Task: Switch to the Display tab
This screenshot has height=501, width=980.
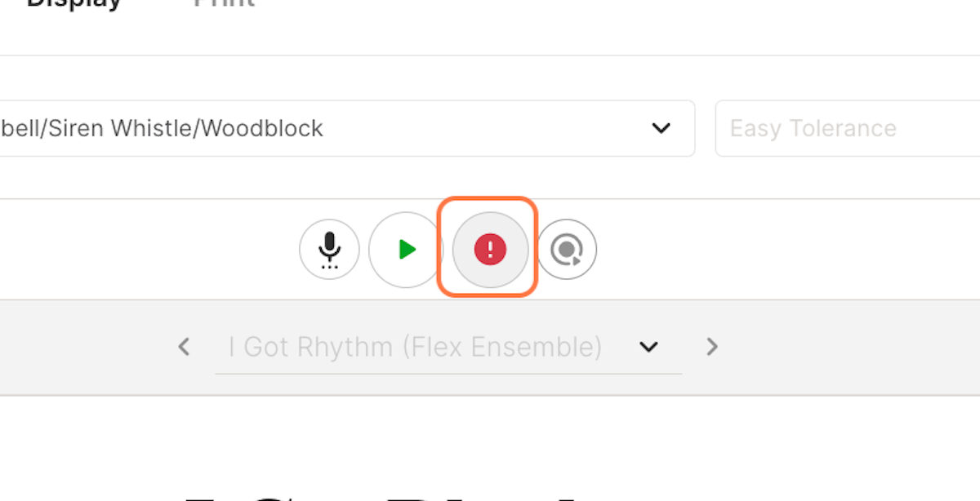Action: [x=74, y=3]
